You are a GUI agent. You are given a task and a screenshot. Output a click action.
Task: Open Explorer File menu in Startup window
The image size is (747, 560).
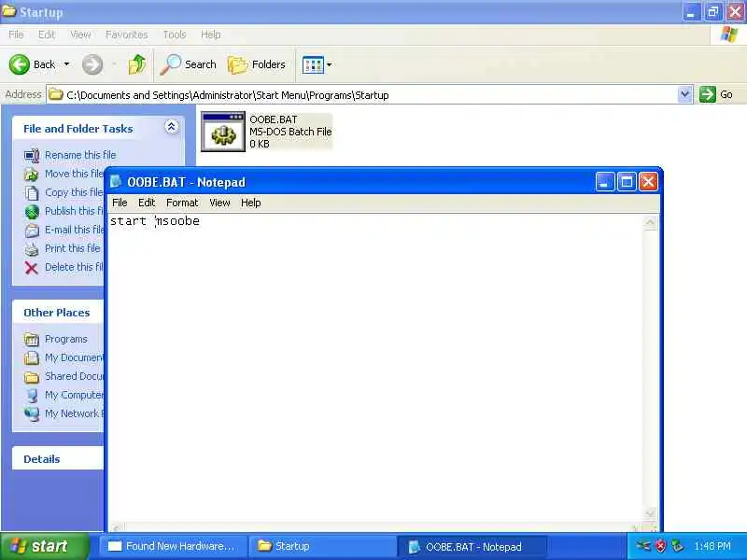[x=16, y=35]
